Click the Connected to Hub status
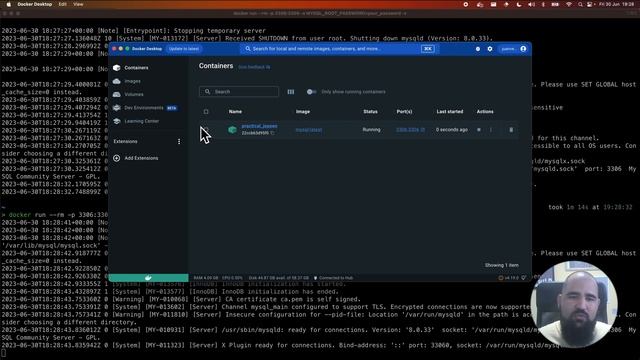Viewport: 640px width, 360px height. tap(333, 278)
